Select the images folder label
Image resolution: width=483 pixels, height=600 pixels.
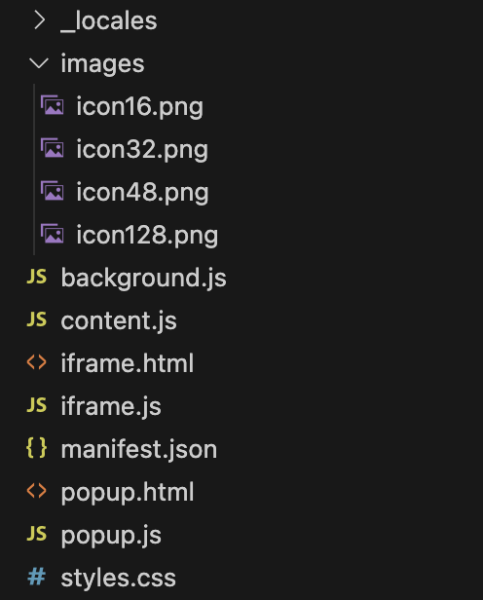tap(103, 64)
